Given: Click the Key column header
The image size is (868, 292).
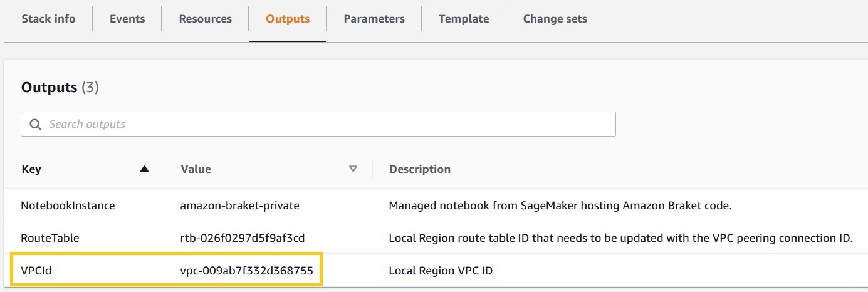Looking at the screenshot, I should point(31,169).
